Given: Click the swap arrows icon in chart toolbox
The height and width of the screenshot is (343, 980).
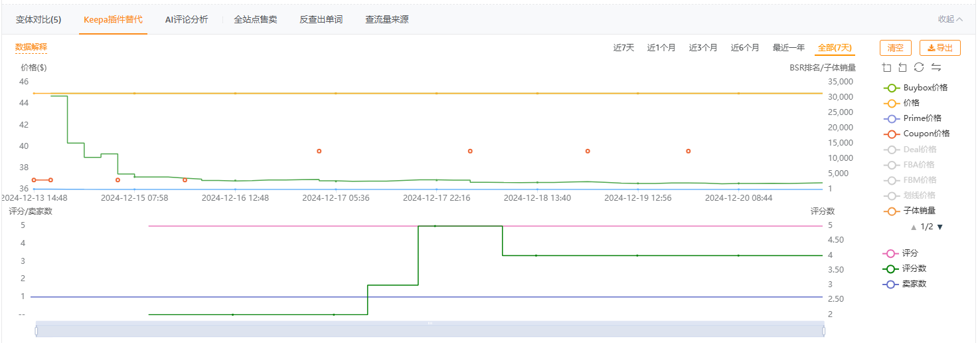Looking at the screenshot, I should click(x=936, y=67).
